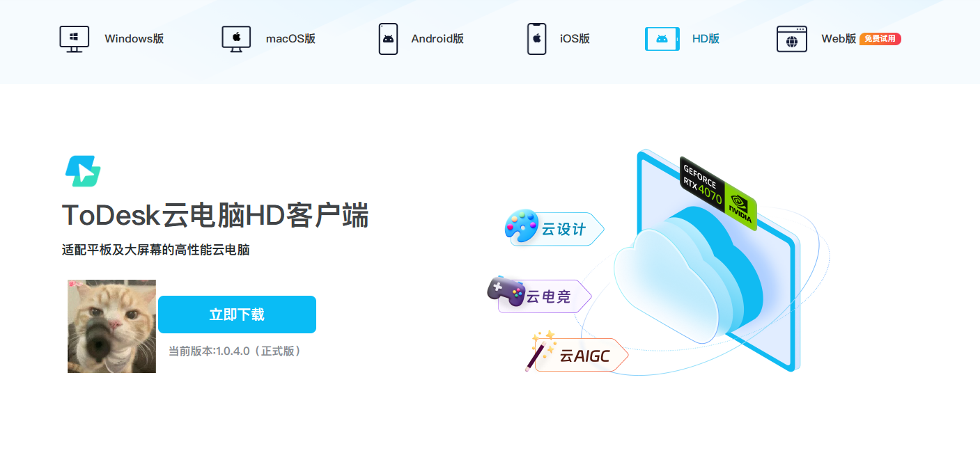
Task: Click the Android phone icon
Action: (x=388, y=39)
